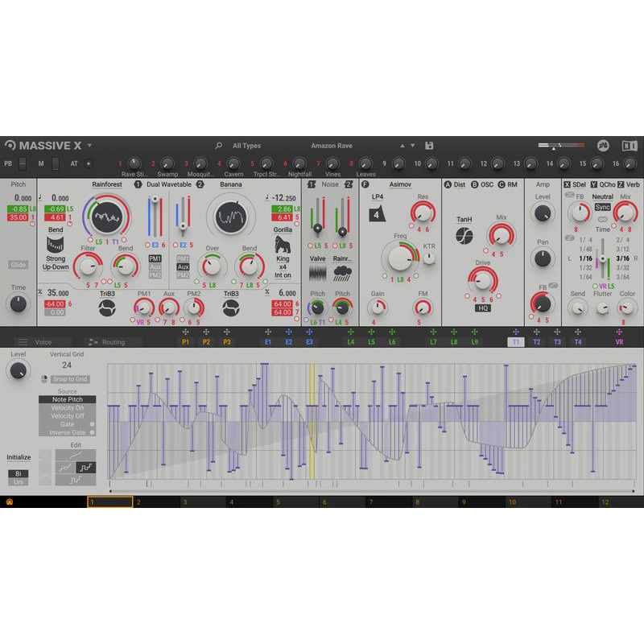
Task: Enable Snap to Grid
Action: pos(70,379)
